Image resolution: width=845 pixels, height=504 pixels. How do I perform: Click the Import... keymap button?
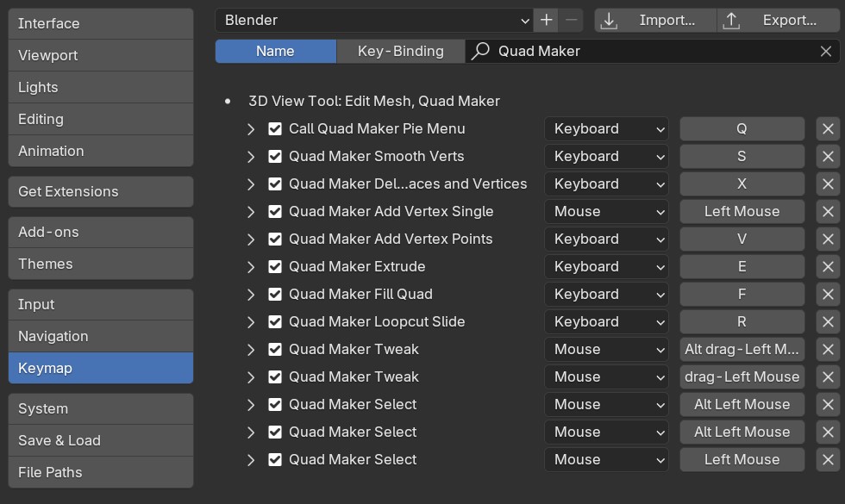pos(655,21)
